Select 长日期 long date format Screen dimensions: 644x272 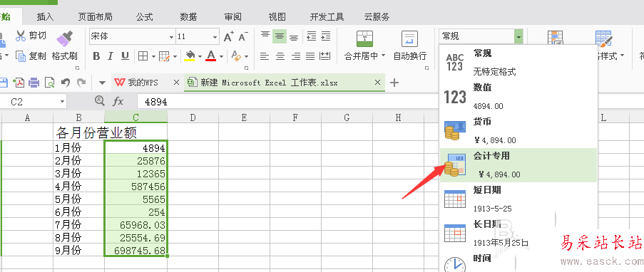(518, 234)
